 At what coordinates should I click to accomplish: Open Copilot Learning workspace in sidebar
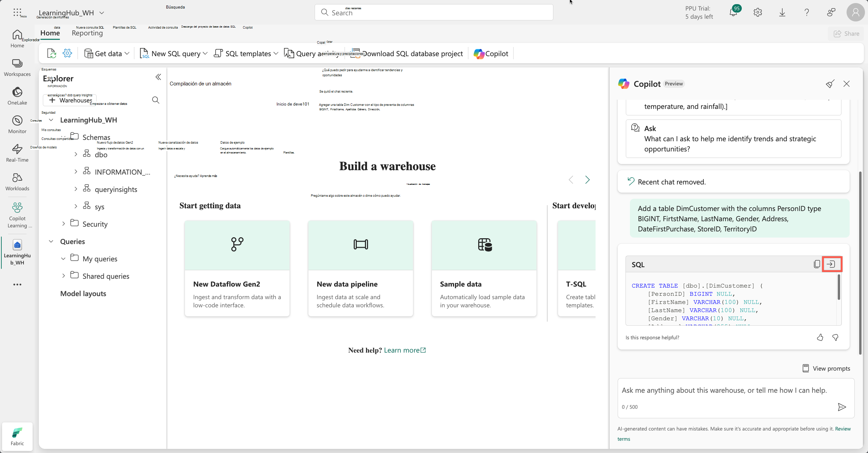point(17,215)
